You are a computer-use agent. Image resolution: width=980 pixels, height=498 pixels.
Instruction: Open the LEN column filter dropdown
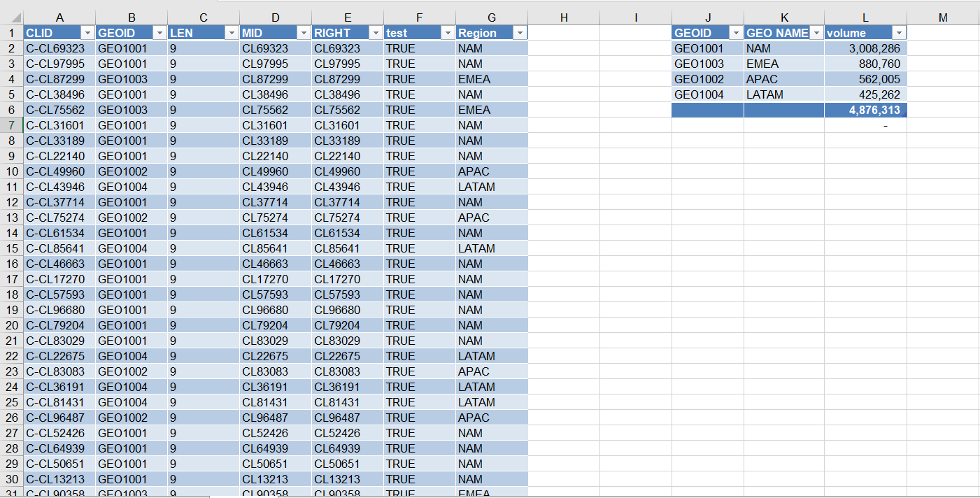coord(232,33)
